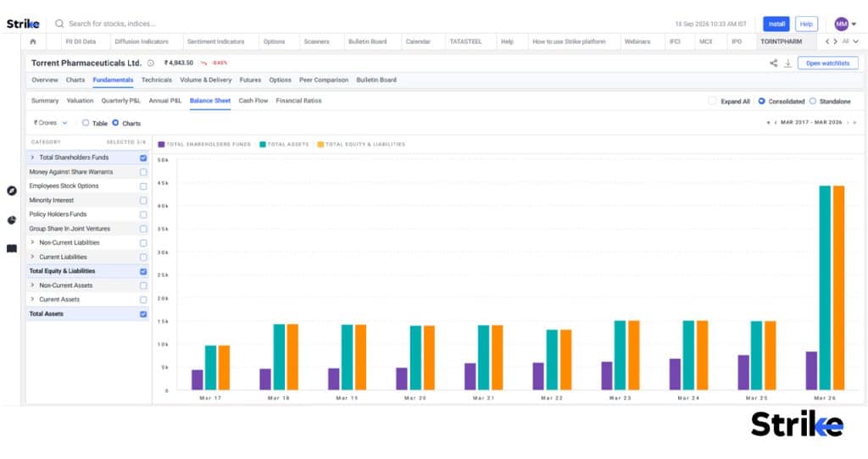The width and height of the screenshot is (868, 459).
Task: Click the search magnifier icon
Action: tap(59, 24)
